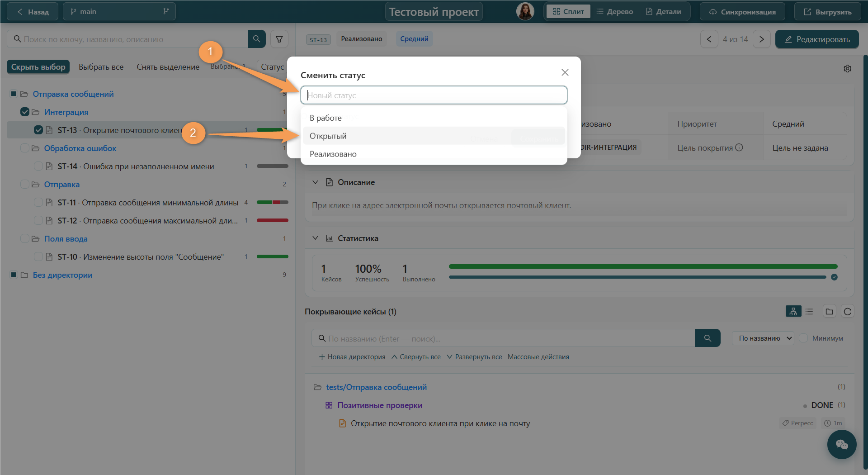868x475 pixels.
Task: Collapse the Описание section
Action: coord(316,182)
